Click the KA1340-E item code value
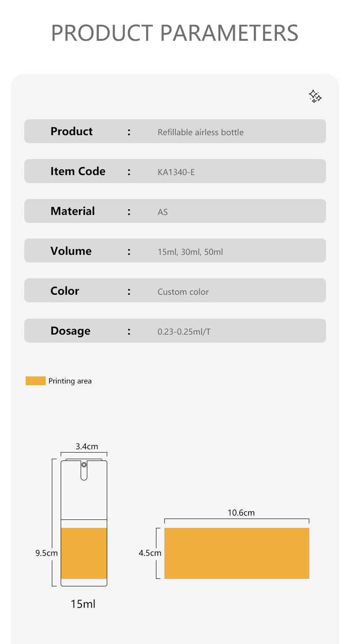 tap(176, 172)
